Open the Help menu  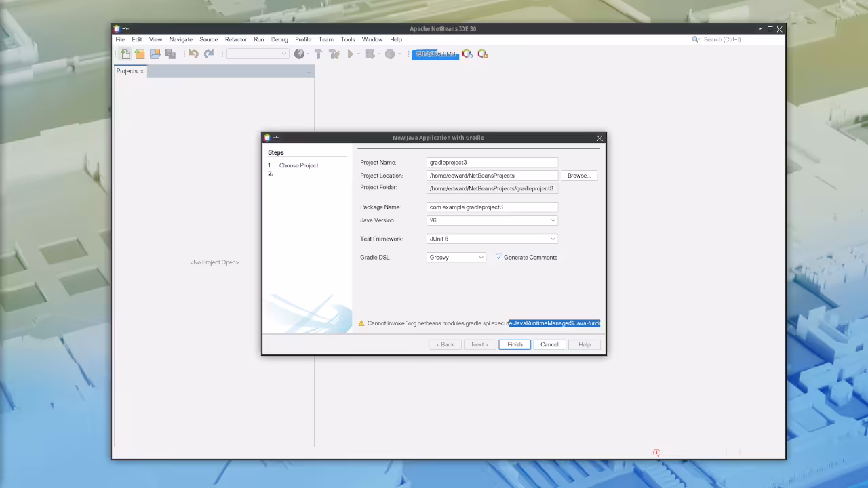tap(396, 39)
